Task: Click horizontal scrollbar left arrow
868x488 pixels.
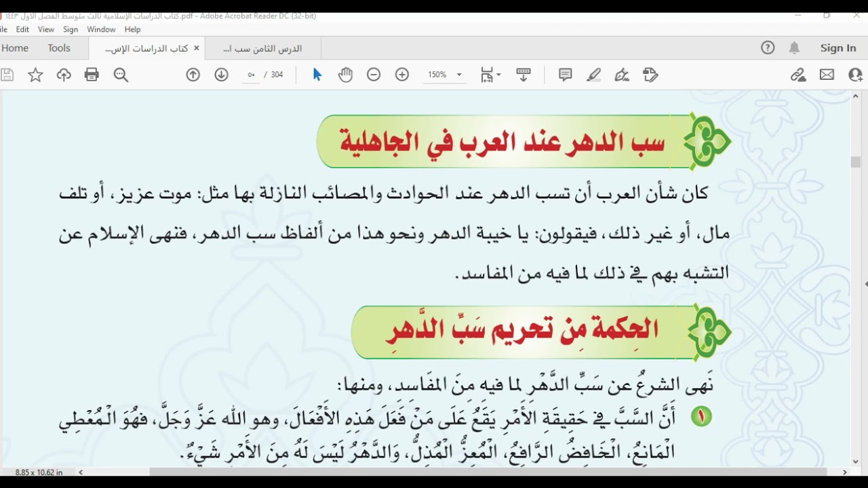Action: tap(81, 472)
